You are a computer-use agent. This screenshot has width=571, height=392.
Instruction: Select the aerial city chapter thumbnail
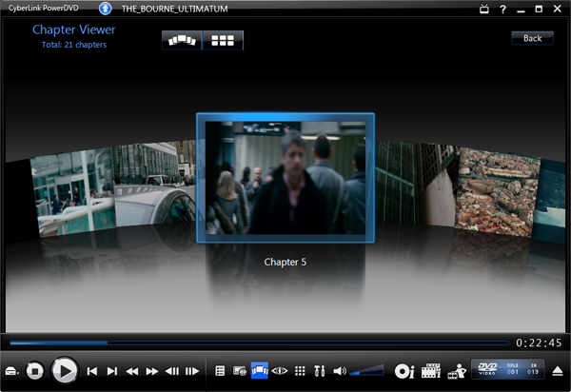(497, 192)
